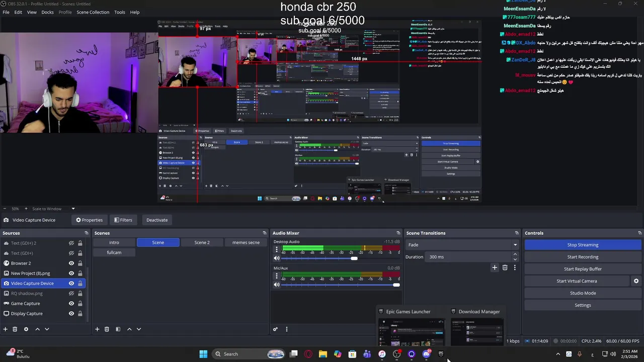This screenshot has height=362, width=644.
Task: Open the Tools menu
Action: [x=120, y=12]
